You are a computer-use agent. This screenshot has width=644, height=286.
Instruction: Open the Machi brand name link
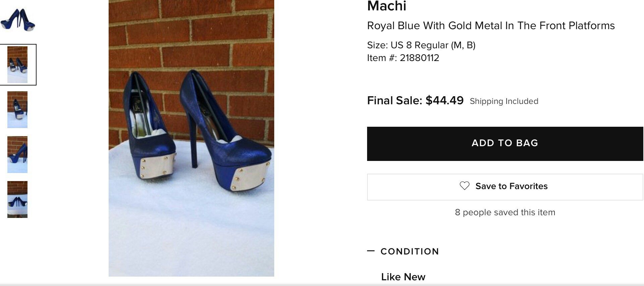click(x=387, y=6)
